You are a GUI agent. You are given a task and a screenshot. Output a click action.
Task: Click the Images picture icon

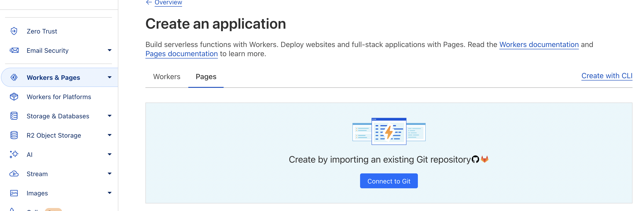[x=14, y=193]
